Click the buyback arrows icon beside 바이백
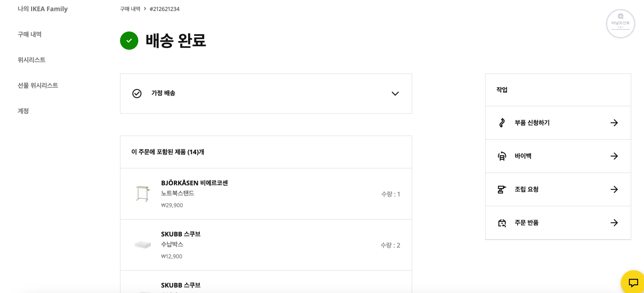The width and height of the screenshot is (644, 293). [502, 156]
